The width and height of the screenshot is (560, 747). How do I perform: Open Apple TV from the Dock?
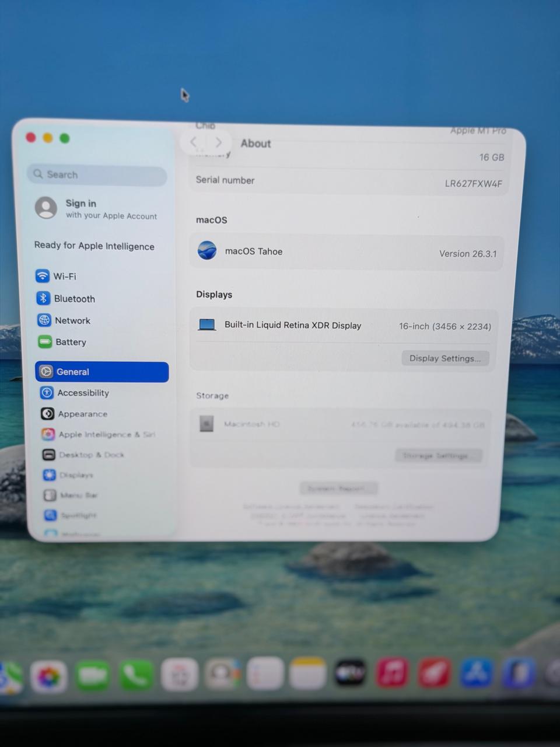pos(350,673)
